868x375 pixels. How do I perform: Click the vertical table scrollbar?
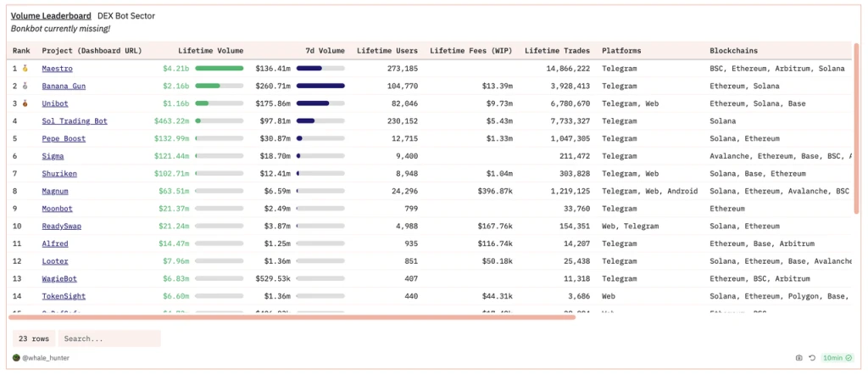point(856,127)
